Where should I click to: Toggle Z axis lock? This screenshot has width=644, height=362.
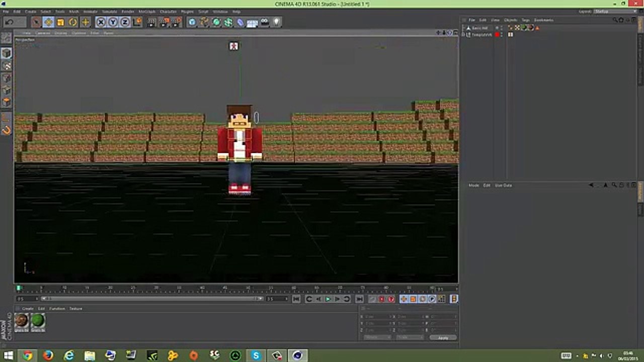click(125, 22)
